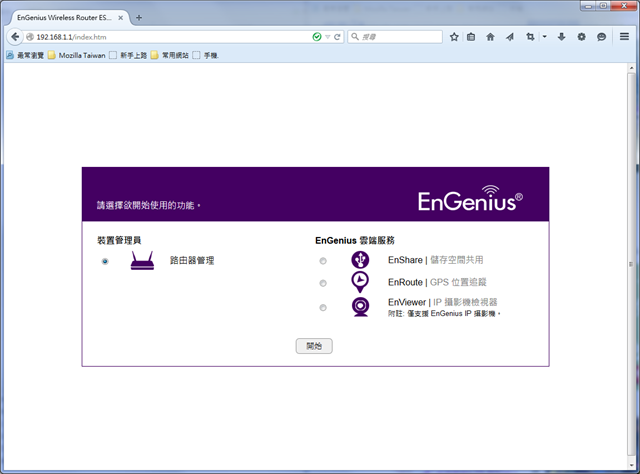Open the 手機 bookmark item
Viewport: 640px width, 474px height.
206,55
